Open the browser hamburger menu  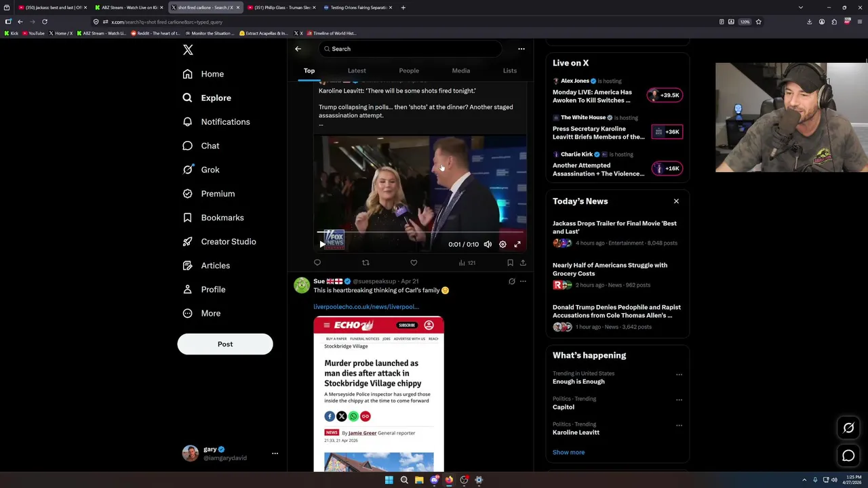pos(859,22)
